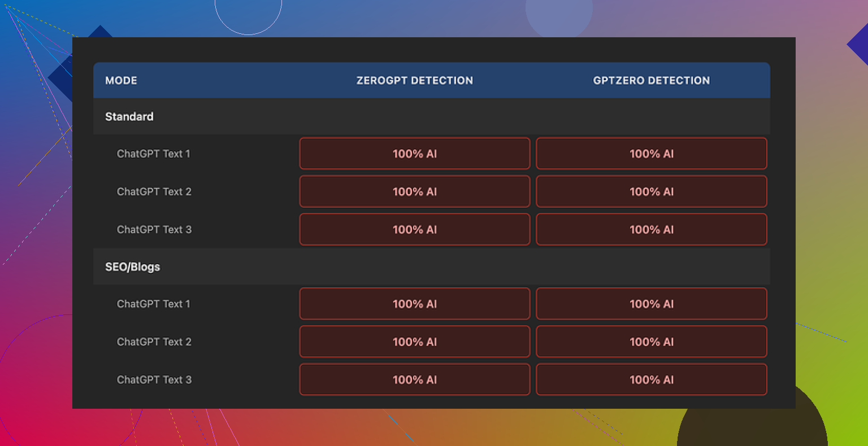868x446 pixels.
Task: Select the Standard section row
Action: click(x=129, y=116)
